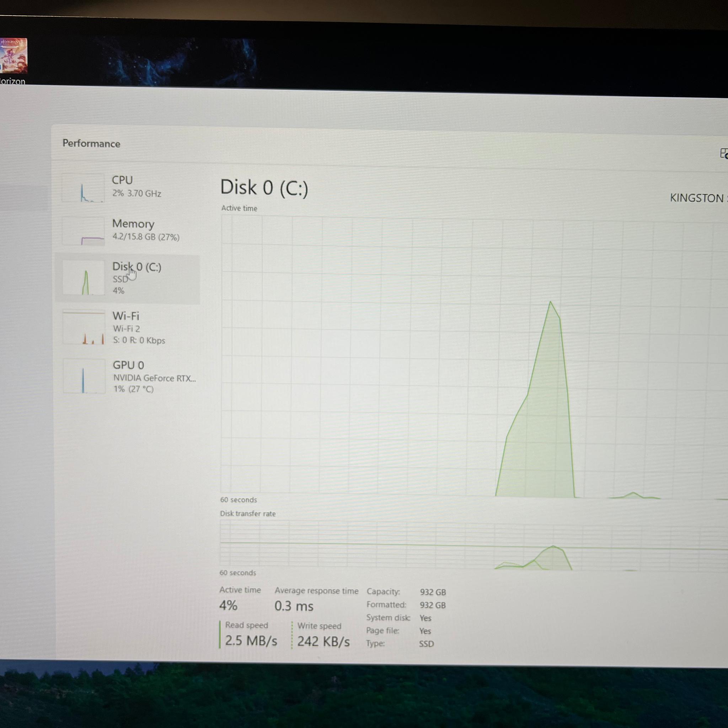Click the Active time graph area
The width and height of the screenshot is (728, 728).
[474, 357]
